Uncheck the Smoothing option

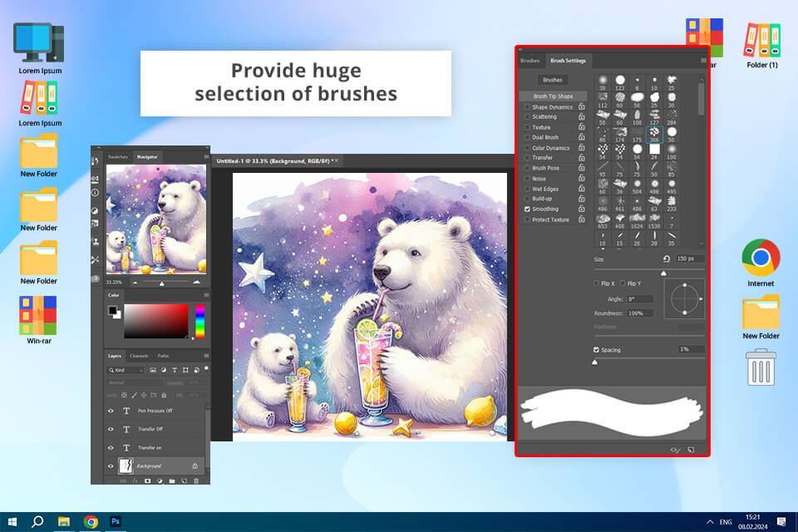[527, 209]
